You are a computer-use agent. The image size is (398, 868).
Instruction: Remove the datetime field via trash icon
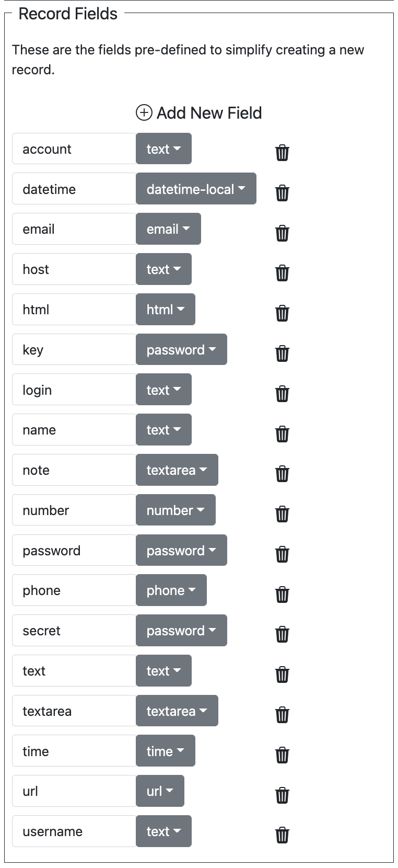click(282, 193)
